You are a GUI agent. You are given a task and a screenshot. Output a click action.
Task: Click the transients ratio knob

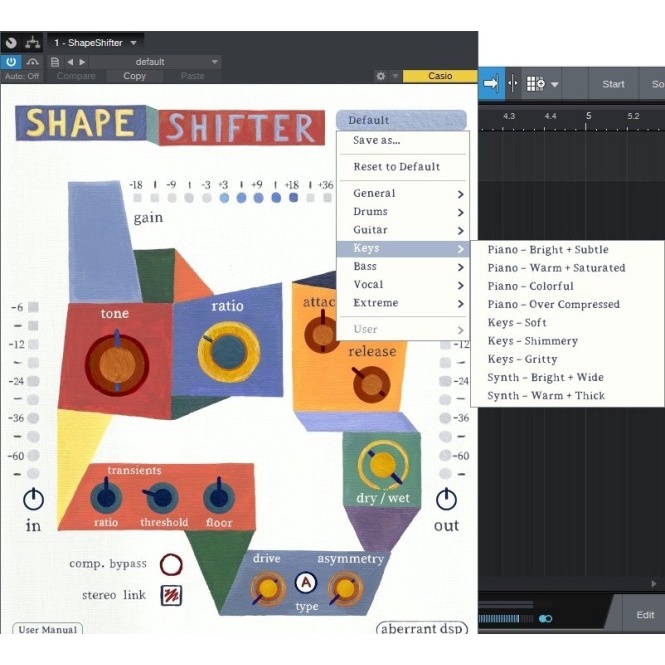coord(106,497)
